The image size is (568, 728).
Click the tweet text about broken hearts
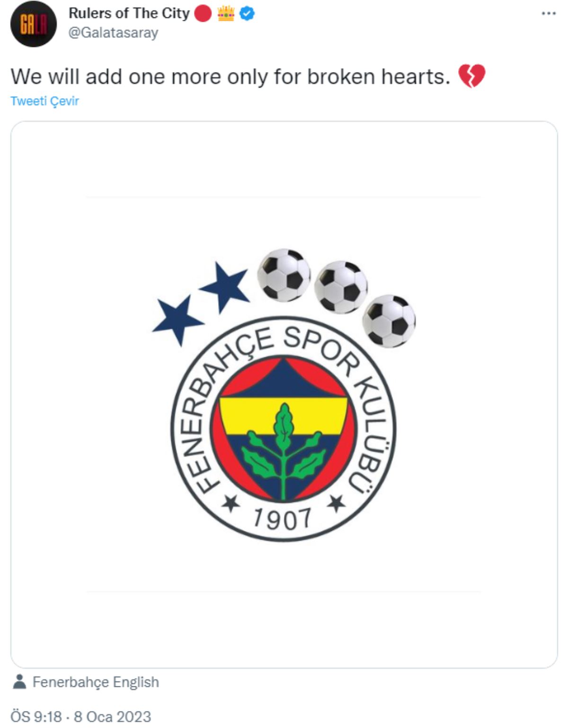[230, 76]
